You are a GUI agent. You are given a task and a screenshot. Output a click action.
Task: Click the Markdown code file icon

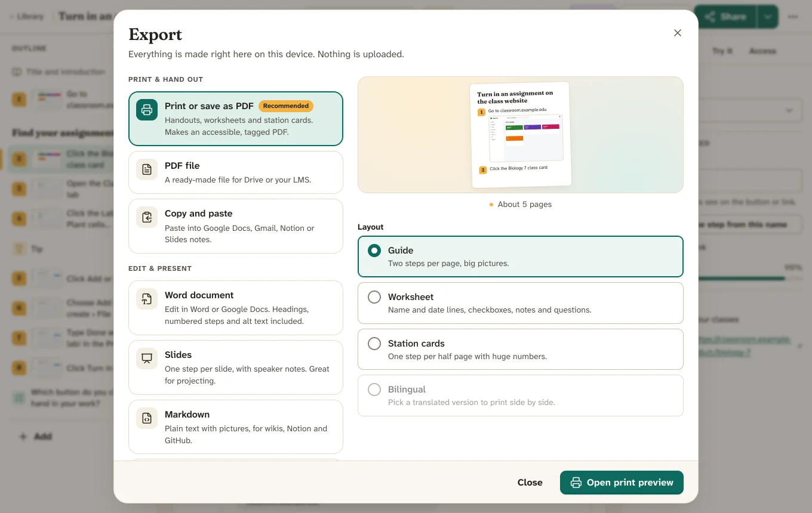click(x=147, y=418)
